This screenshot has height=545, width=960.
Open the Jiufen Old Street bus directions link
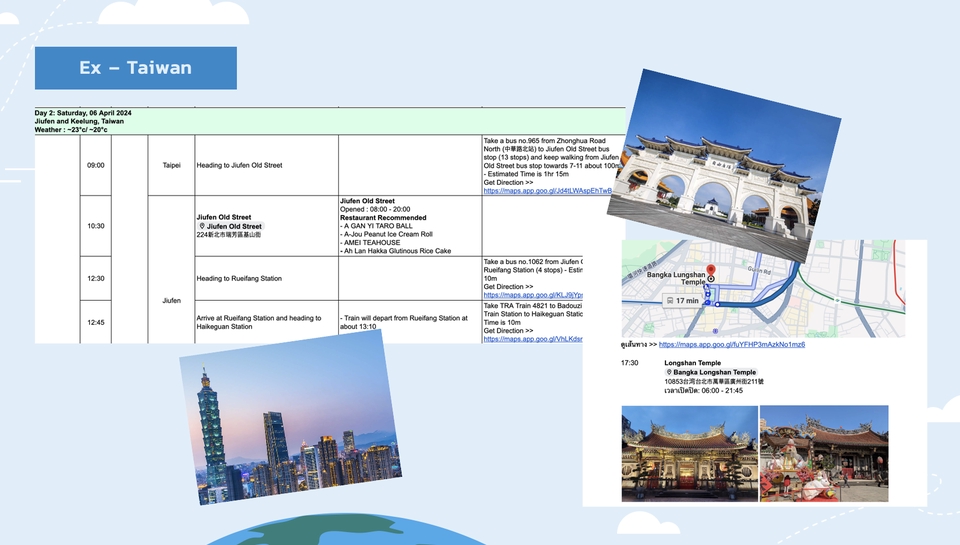547,191
